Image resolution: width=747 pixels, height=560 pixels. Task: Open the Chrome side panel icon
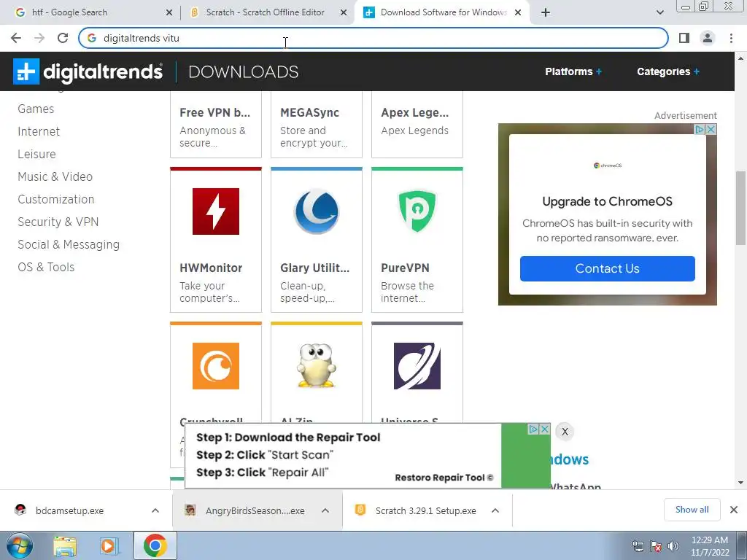(x=684, y=38)
